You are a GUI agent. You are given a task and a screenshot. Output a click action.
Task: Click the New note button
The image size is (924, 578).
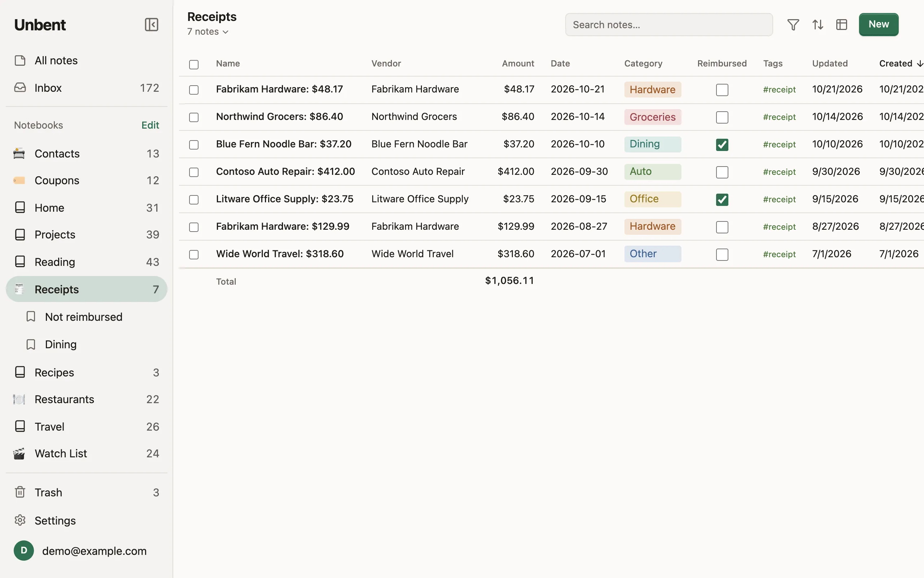point(879,25)
